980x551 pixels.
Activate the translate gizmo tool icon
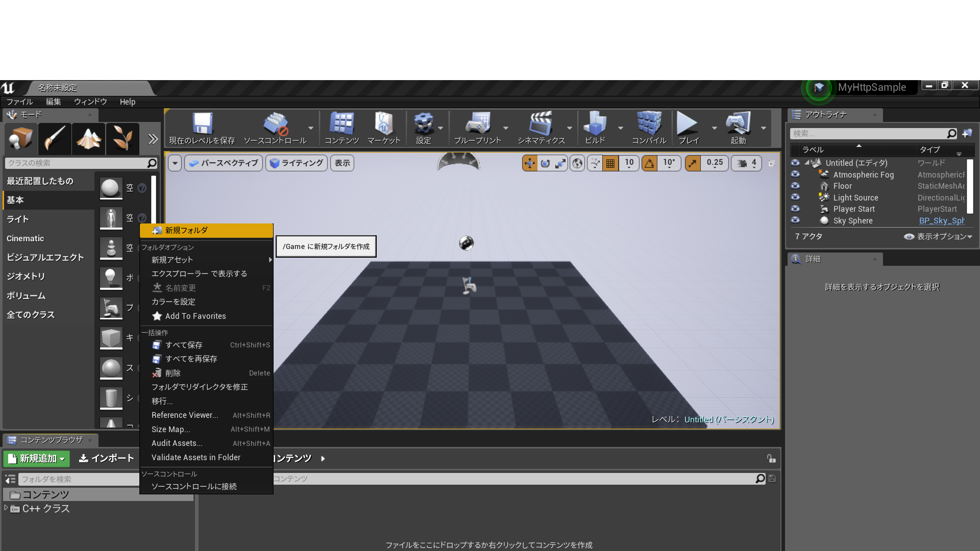click(529, 163)
